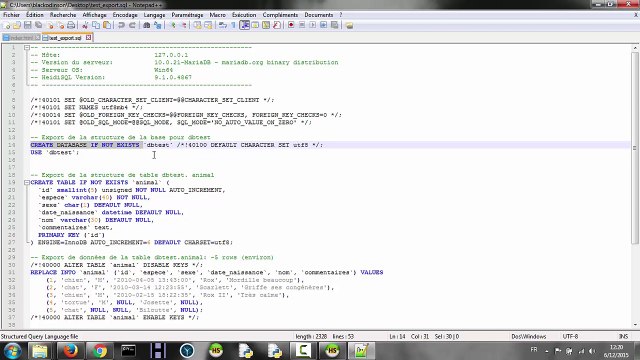The image size is (640, 360).
Task: Save the file with the Save icon
Action: [x=27, y=25]
